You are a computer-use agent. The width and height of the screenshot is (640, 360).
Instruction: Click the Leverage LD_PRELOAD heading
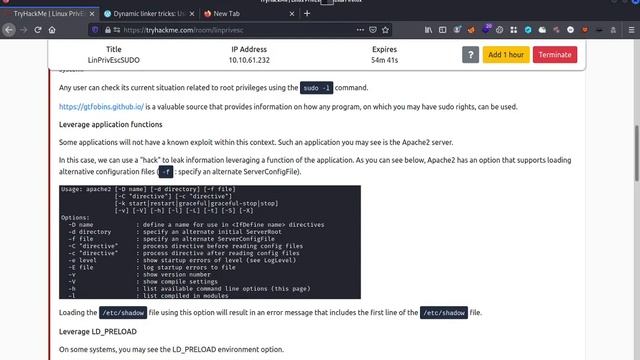pyautogui.click(x=98, y=331)
